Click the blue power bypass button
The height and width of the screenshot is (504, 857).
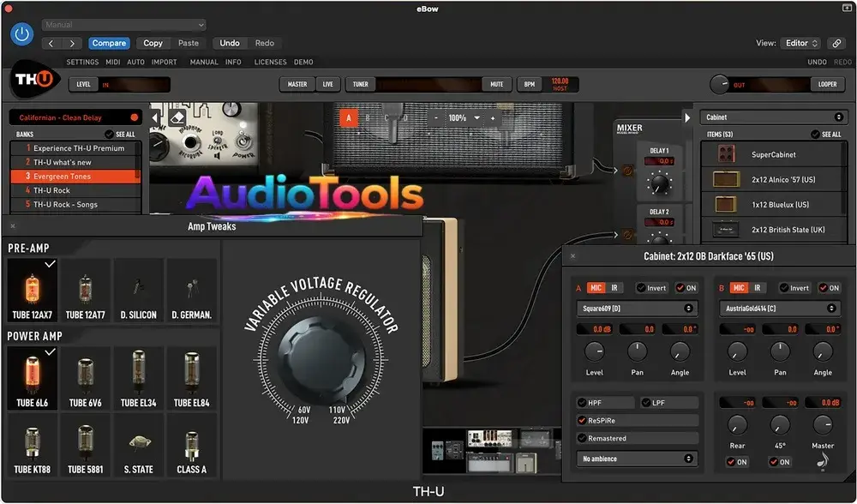21,34
